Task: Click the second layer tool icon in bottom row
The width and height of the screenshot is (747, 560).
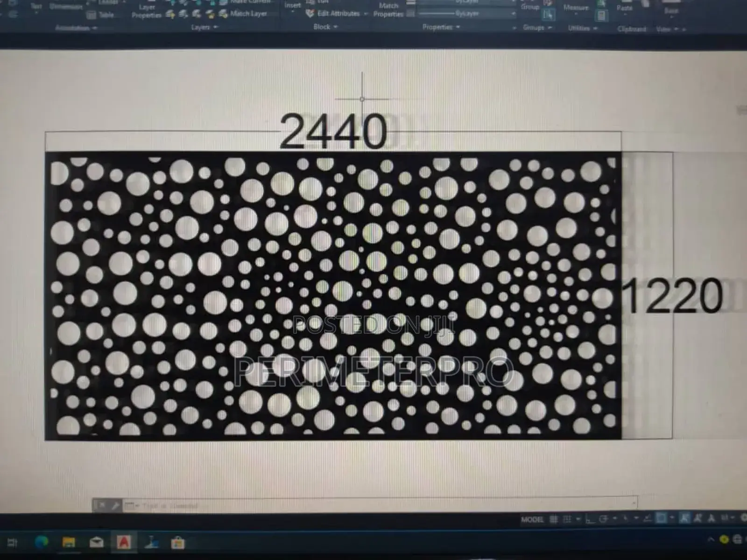Action: (x=184, y=14)
